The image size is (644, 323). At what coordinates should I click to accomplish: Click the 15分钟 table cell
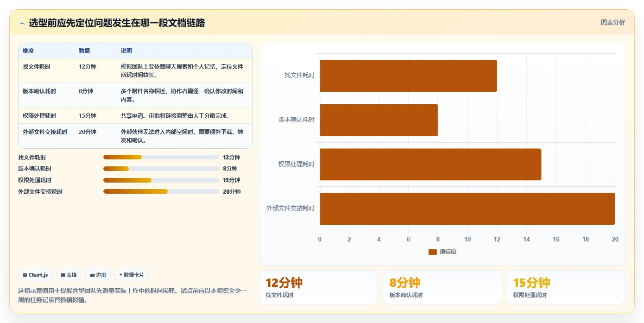click(x=88, y=116)
